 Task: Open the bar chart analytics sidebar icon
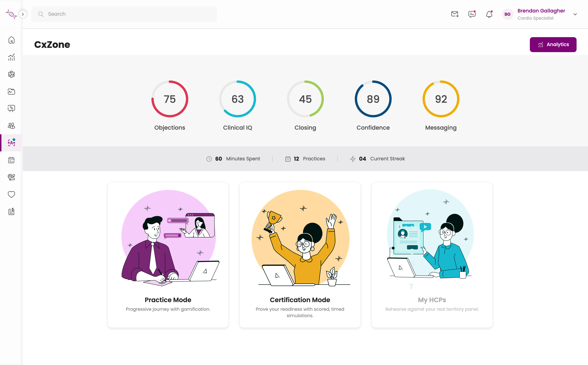pos(11,57)
